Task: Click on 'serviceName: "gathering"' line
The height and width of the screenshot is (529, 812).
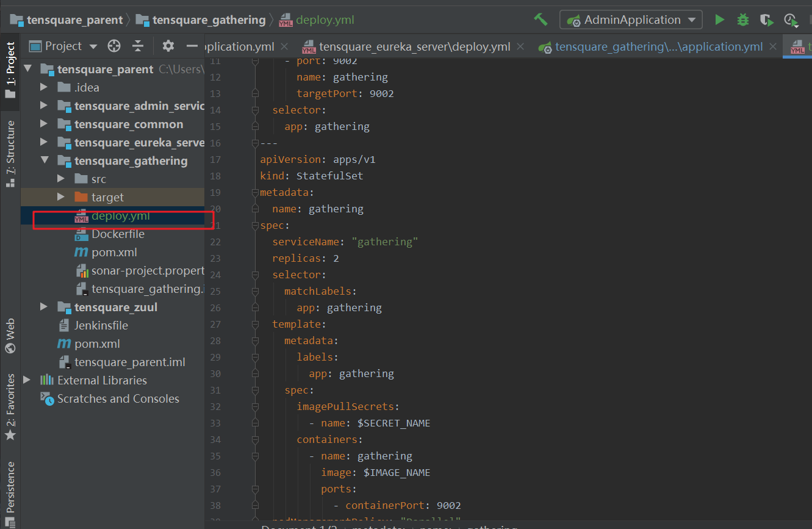Action: [345, 242]
